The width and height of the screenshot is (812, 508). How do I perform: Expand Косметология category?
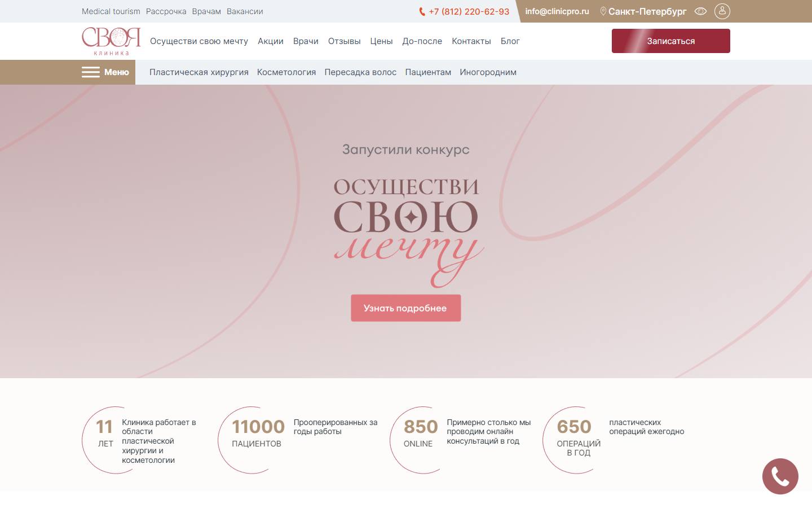(x=286, y=72)
